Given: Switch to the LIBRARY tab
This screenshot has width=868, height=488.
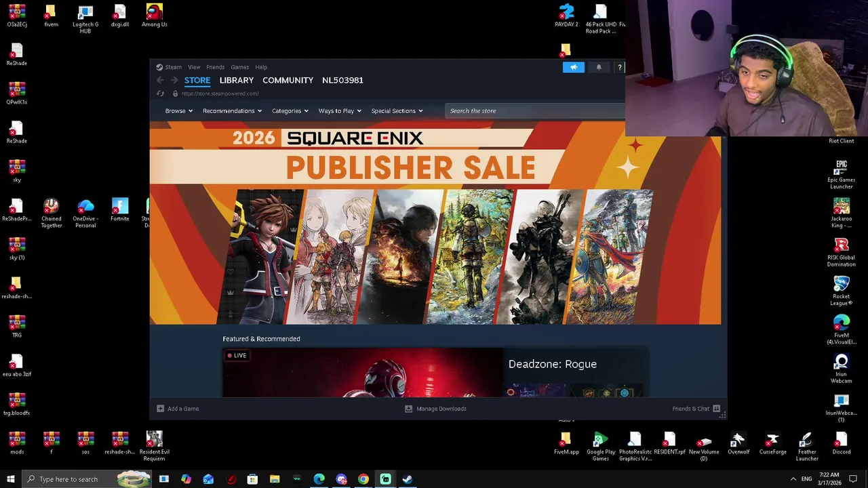Looking at the screenshot, I should click(237, 80).
